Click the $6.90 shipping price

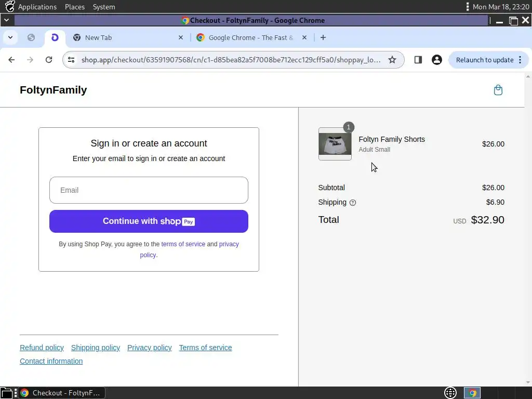(x=495, y=202)
